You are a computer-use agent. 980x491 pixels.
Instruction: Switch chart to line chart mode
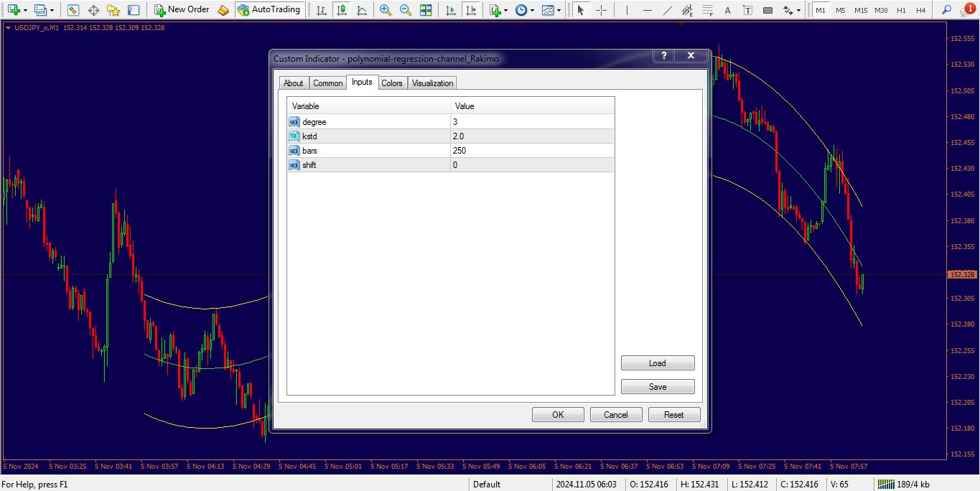coord(361,10)
